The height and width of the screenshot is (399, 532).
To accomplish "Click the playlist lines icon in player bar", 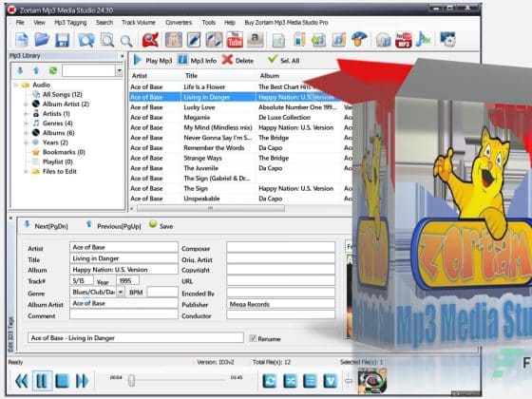I will point(310,381).
